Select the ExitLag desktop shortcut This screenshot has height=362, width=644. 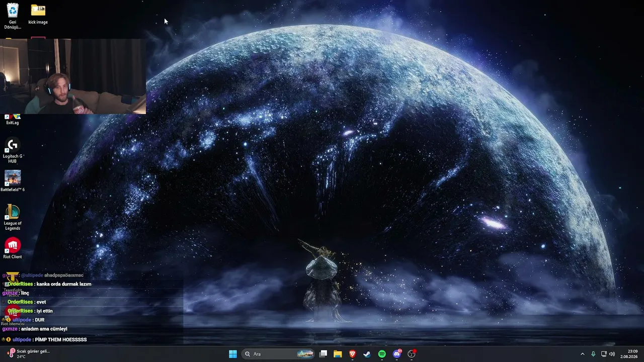[13, 120]
